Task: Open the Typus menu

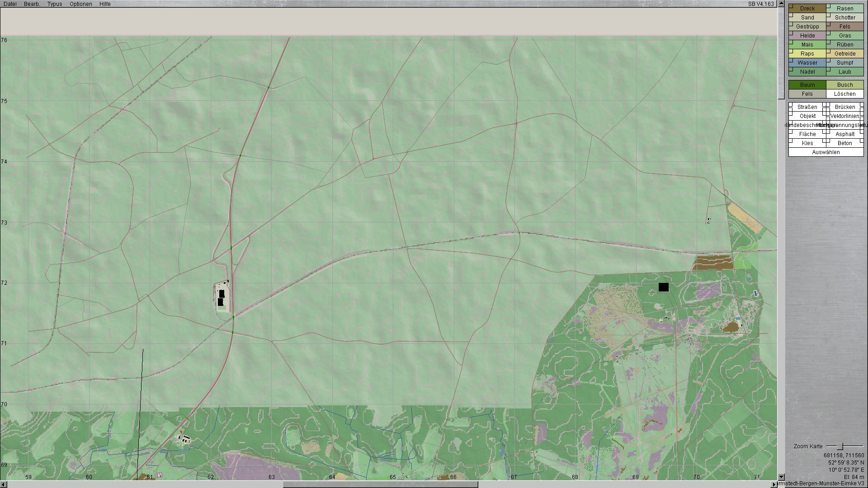Action: 55,4
